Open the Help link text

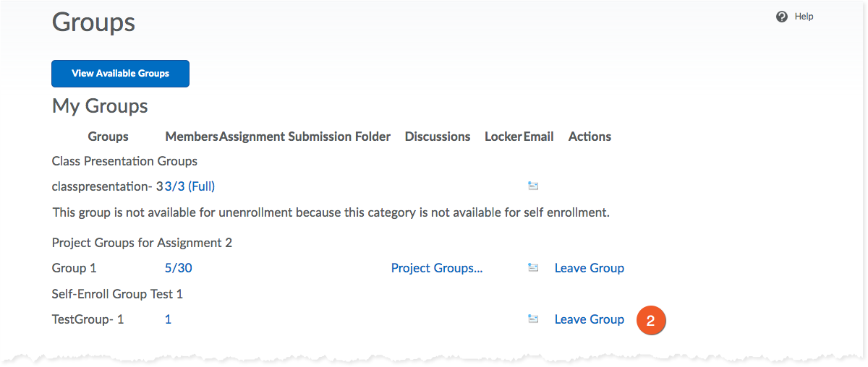[804, 17]
